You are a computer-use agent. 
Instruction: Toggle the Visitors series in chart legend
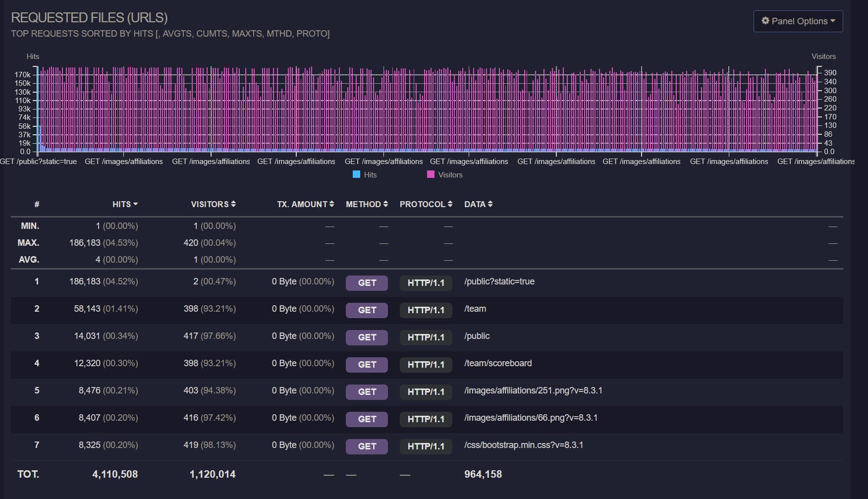pos(450,175)
